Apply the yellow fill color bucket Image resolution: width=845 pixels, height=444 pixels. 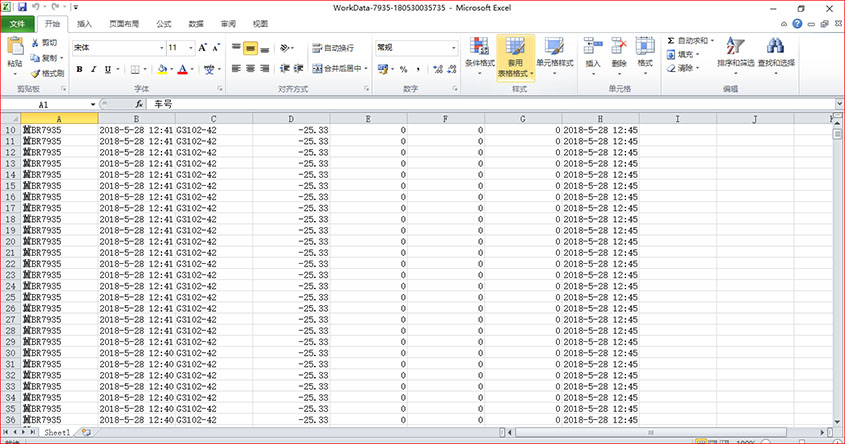click(x=162, y=69)
